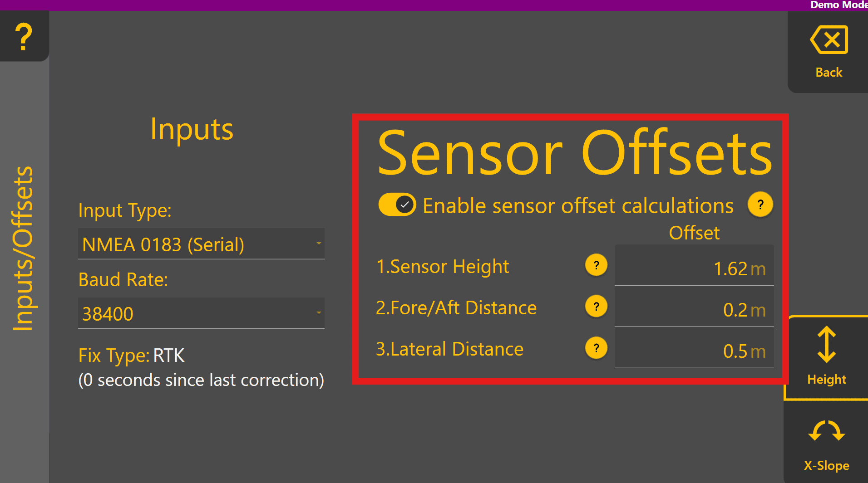868x483 pixels.
Task: Click the NMEA 0183 (Serial) dropdown arrow
Action: (319, 244)
